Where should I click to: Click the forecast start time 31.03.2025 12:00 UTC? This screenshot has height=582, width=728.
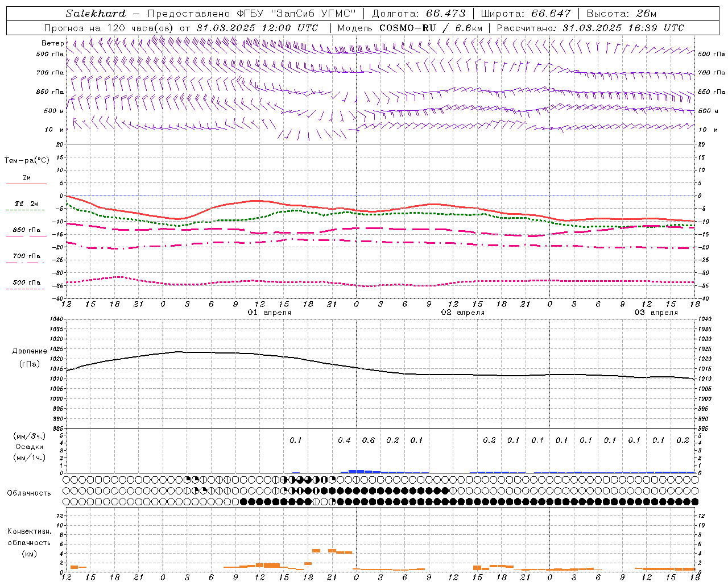257,28
